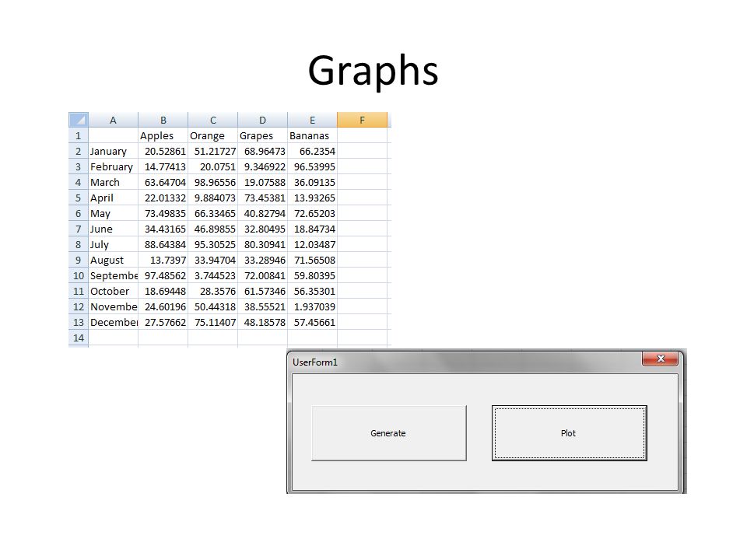Select highlighted column F header
The image size is (747, 560).
click(x=362, y=120)
